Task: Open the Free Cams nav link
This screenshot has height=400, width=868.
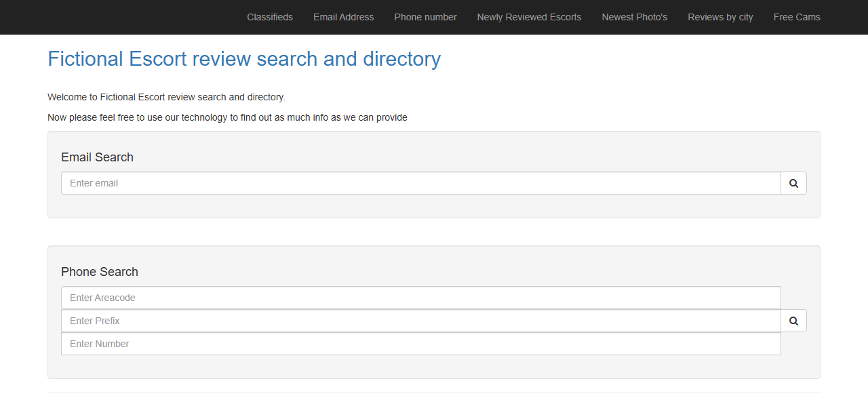Action: (797, 17)
